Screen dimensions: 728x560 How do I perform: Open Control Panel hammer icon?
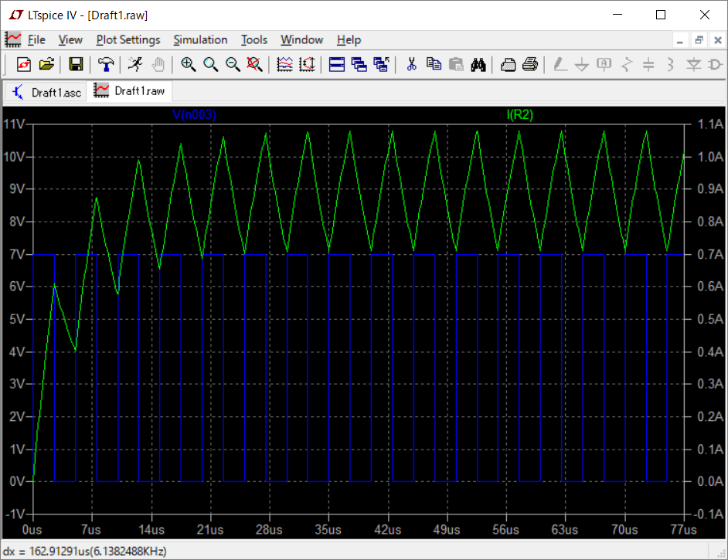106,64
